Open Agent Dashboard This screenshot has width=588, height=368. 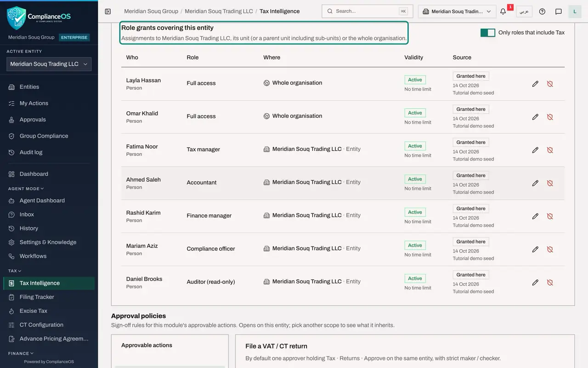click(x=49, y=201)
